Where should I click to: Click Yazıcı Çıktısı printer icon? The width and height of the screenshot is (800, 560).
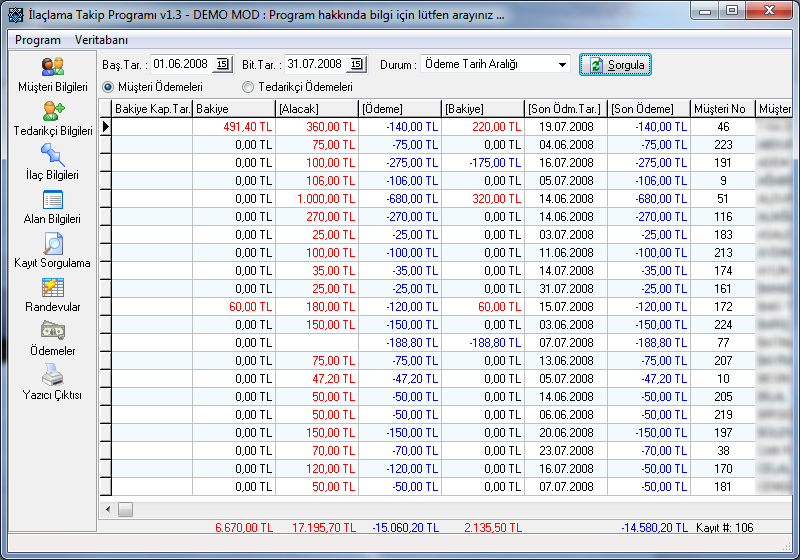coord(52,375)
